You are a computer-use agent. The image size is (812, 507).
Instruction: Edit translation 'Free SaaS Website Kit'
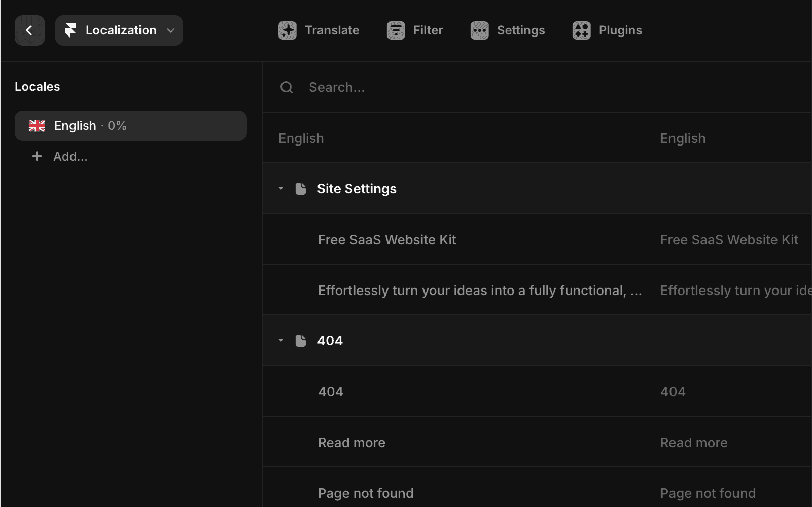pos(729,240)
